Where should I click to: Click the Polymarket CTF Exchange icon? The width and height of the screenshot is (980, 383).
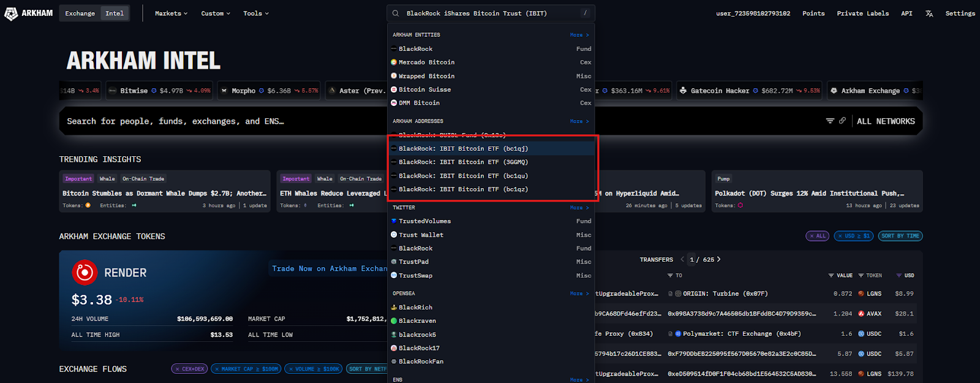[678, 334]
